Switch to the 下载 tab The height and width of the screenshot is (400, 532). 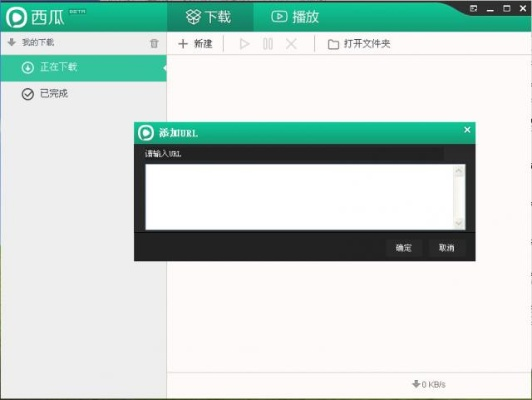coord(209,16)
